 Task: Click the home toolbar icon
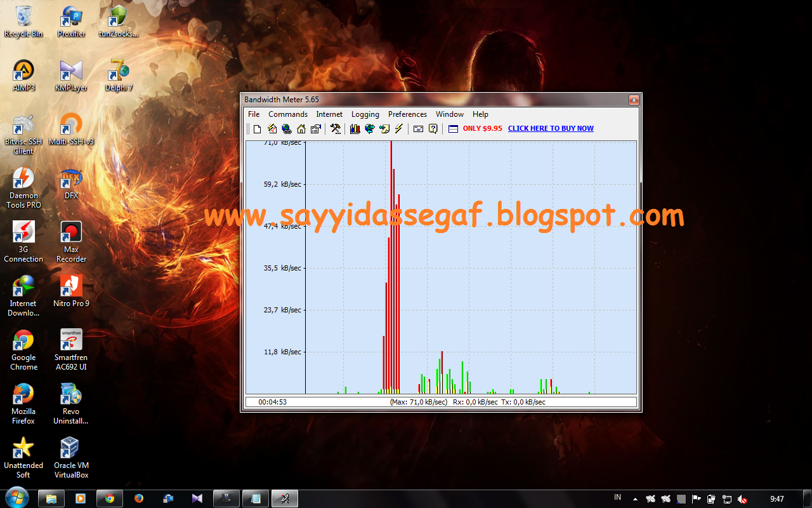click(x=301, y=128)
